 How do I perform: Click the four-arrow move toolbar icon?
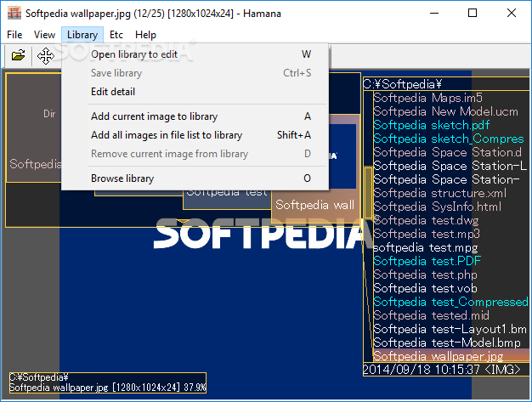(45, 55)
